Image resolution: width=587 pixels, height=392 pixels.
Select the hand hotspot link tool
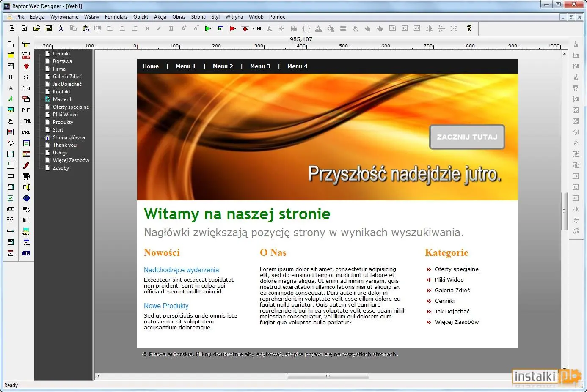[x=11, y=121]
